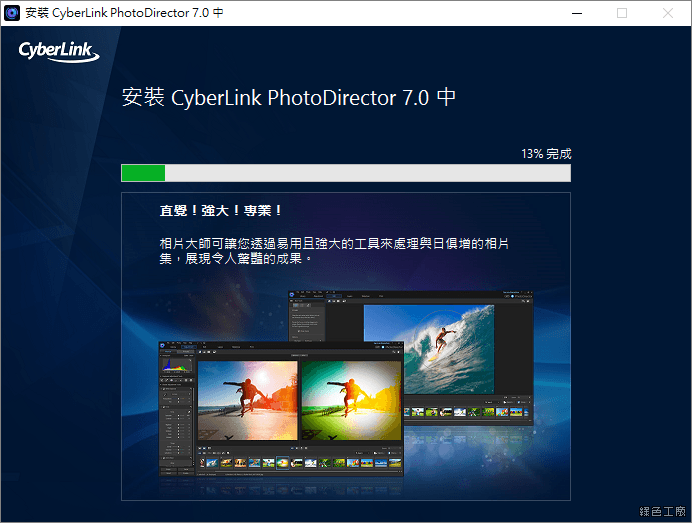Click the disabled maximize button

(622, 13)
